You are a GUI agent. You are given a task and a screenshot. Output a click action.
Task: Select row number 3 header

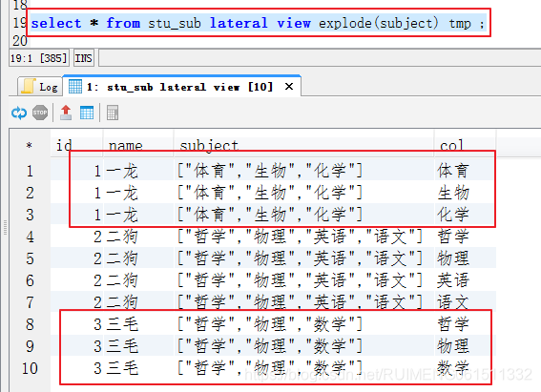click(30, 215)
